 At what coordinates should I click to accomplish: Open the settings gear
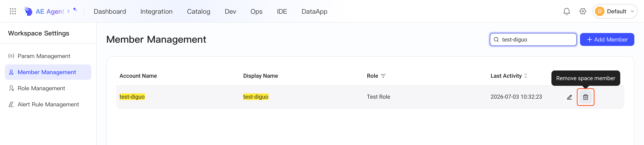click(582, 11)
